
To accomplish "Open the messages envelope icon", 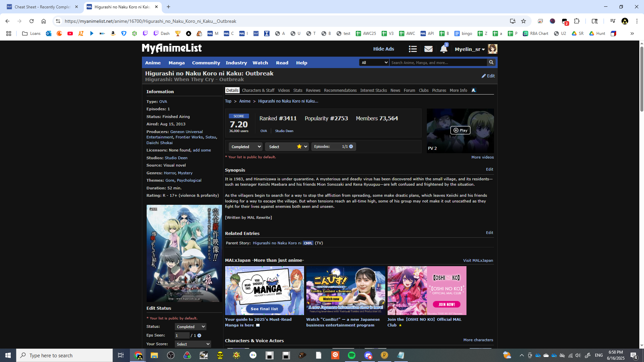I will (428, 49).
